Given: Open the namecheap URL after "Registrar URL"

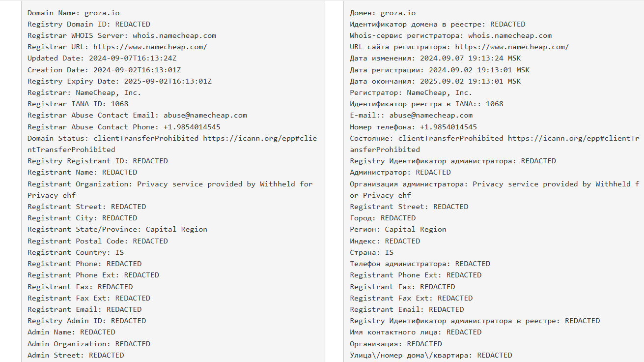Looking at the screenshot, I should click(x=150, y=47).
